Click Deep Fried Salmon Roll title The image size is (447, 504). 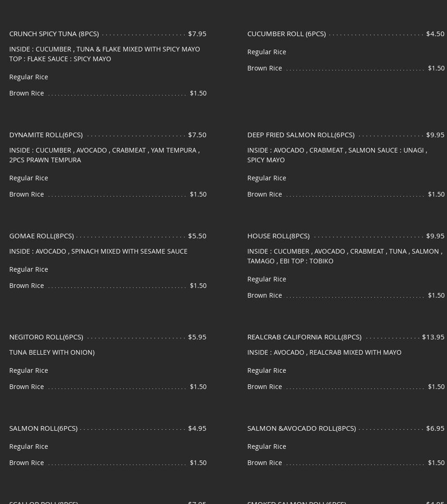point(301,134)
